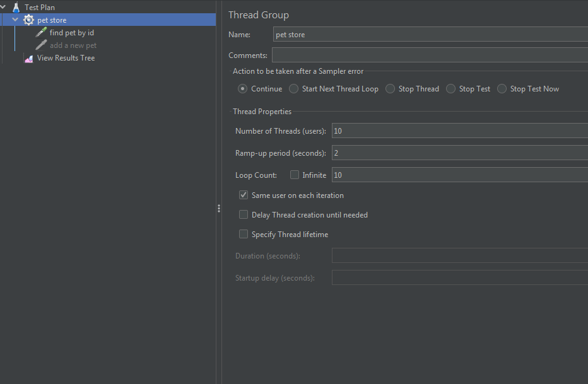
Task: Collapse the Test Plan tree node
Action: tap(3, 7)
